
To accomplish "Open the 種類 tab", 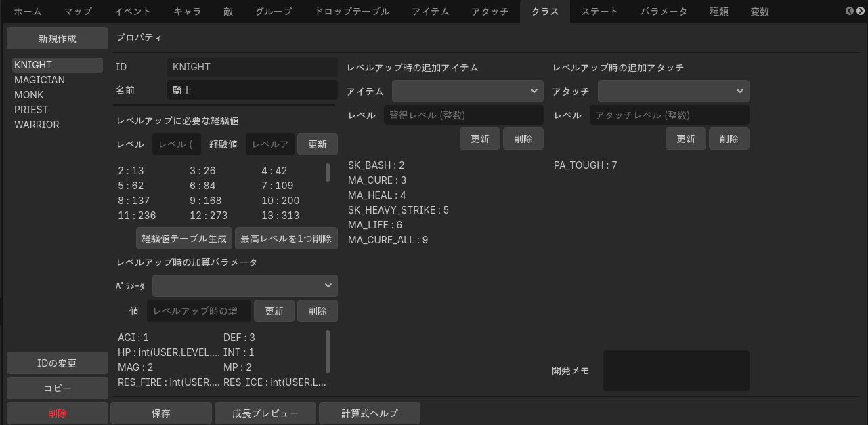I will pyautogui.click(x=719, y=12).
